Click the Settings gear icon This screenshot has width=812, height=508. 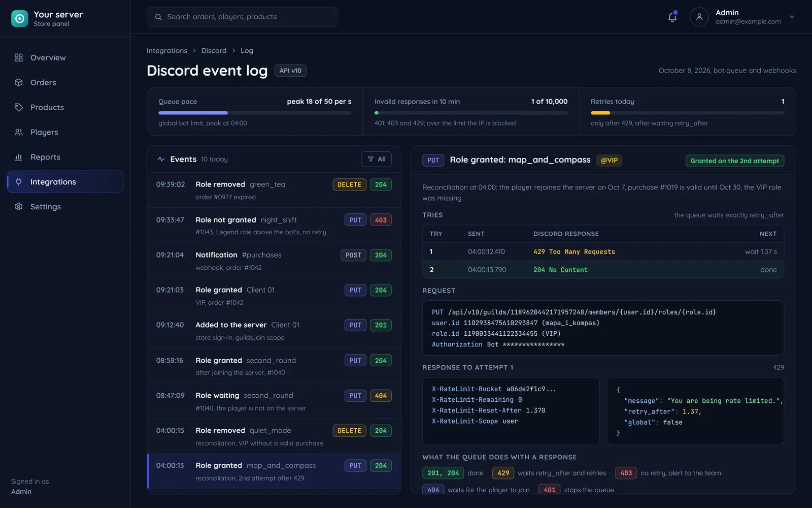[x=19, y=207]
